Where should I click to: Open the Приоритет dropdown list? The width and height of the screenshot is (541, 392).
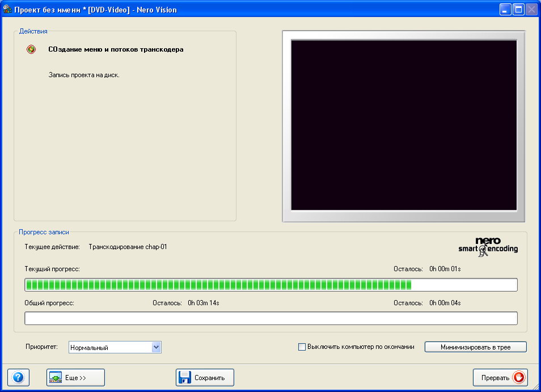157,347
